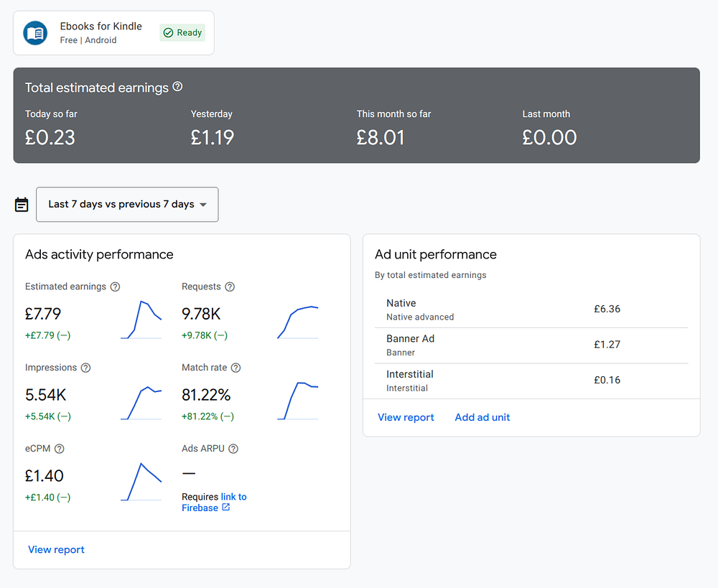Open View report under Ad unit performance

pos(406,417)
